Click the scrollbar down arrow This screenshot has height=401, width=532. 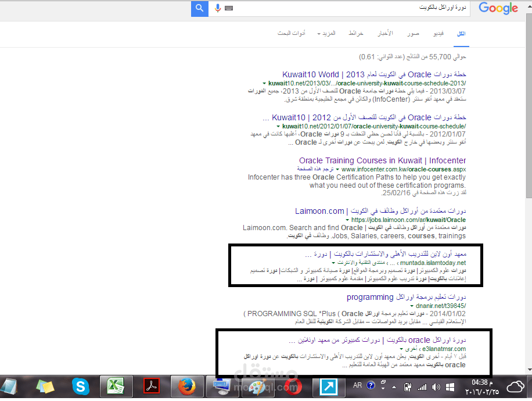point(529,370)
